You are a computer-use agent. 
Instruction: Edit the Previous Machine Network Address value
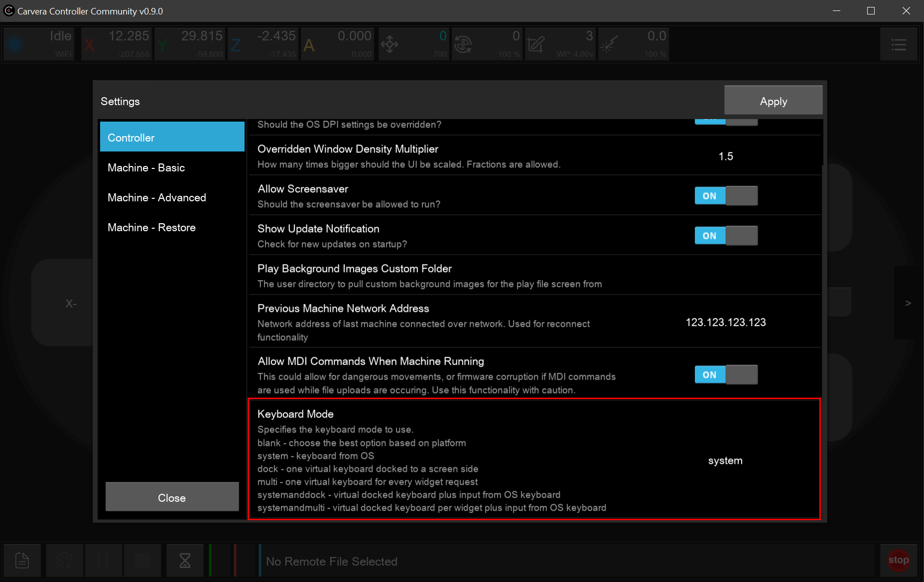(x=725, y=322)
